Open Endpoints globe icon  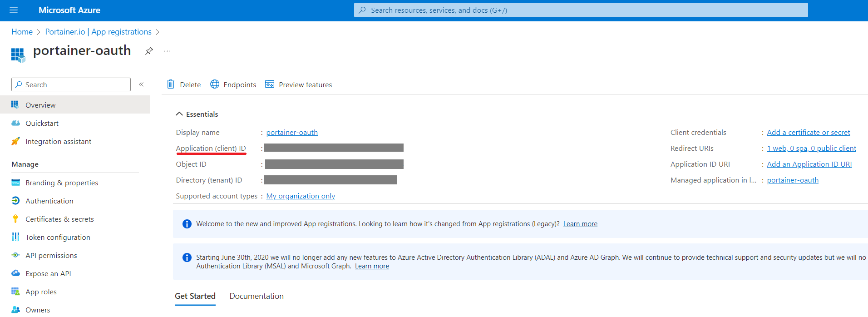click(x=215, y=84)
